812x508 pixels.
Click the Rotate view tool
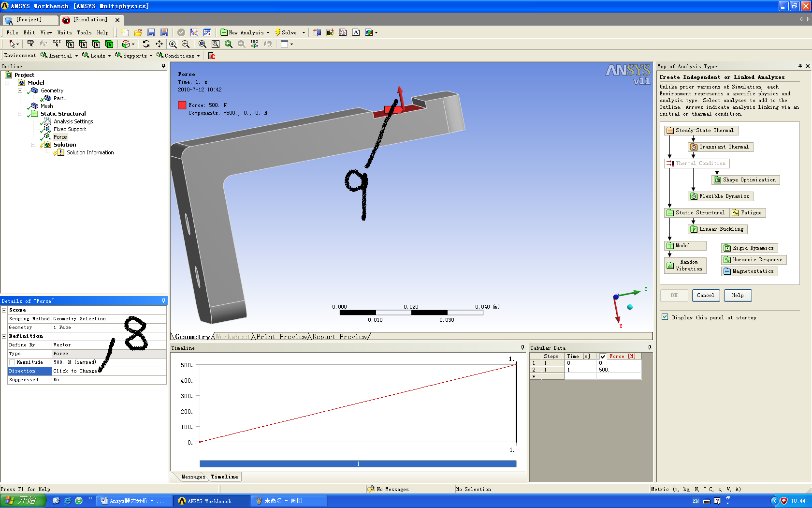pos(146,44)
